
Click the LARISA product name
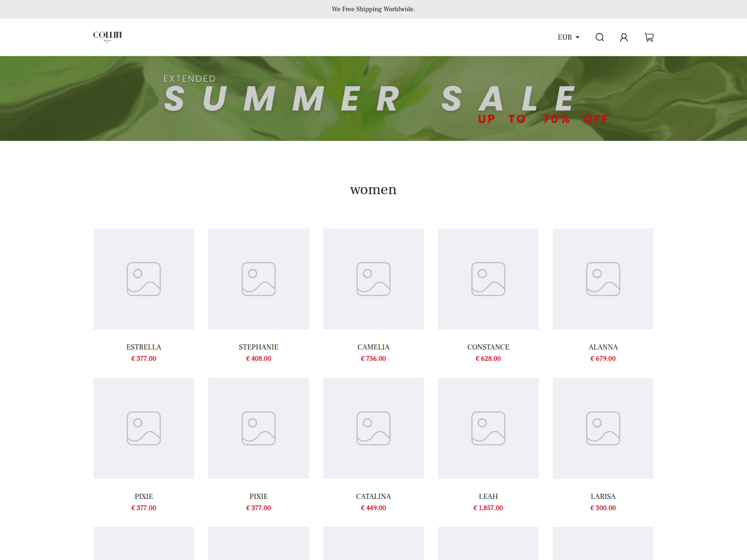(603, 497)
